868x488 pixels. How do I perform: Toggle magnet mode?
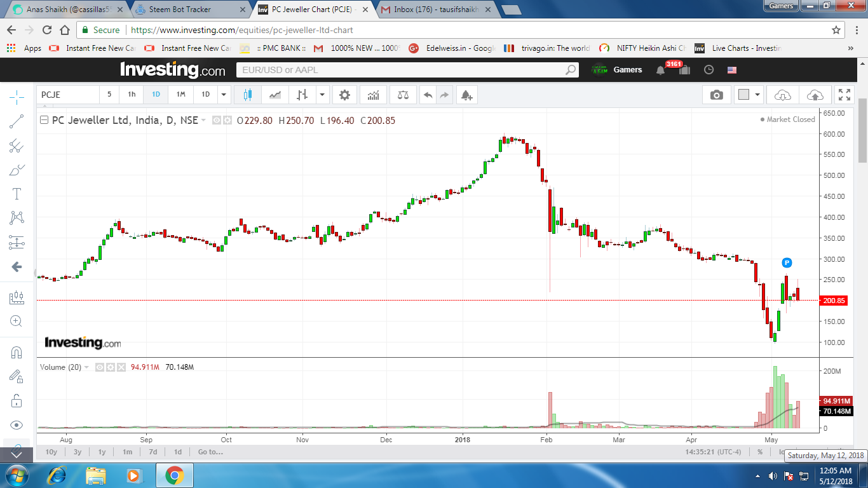[17, 352]
